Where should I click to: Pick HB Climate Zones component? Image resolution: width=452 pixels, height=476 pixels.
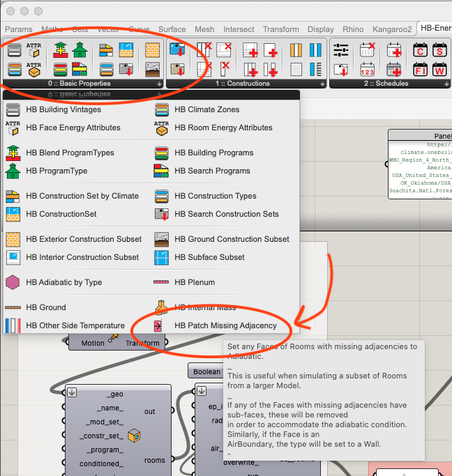click(206, 109)
